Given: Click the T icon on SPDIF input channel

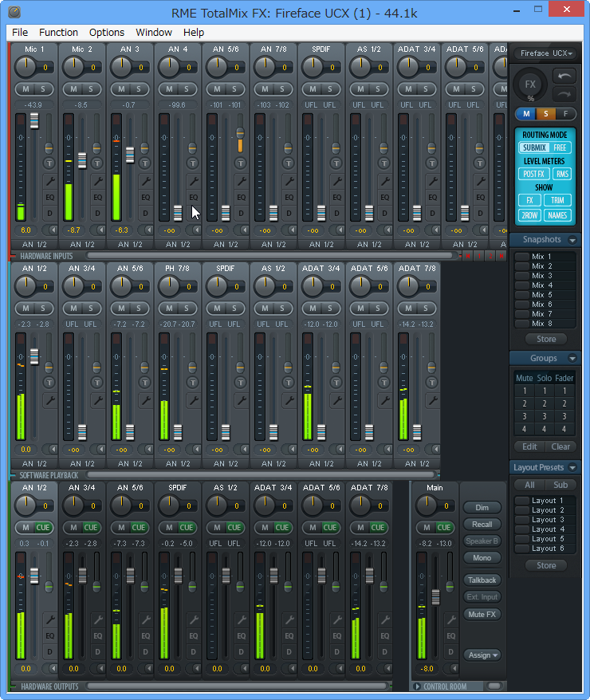Looking at the screenshot, I should pos(336,163).
